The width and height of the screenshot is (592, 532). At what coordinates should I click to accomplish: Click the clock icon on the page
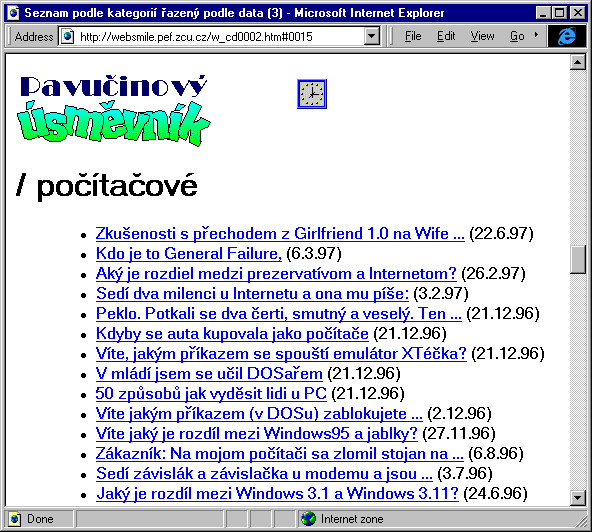point(312,94)
